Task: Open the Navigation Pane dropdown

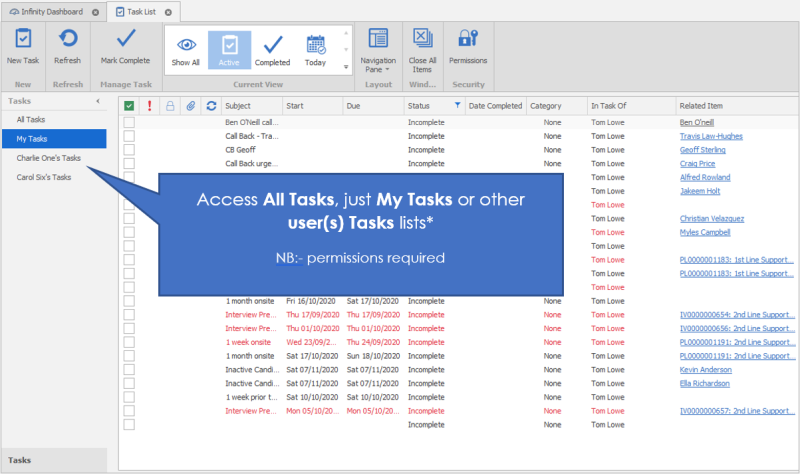Action: 378,46
